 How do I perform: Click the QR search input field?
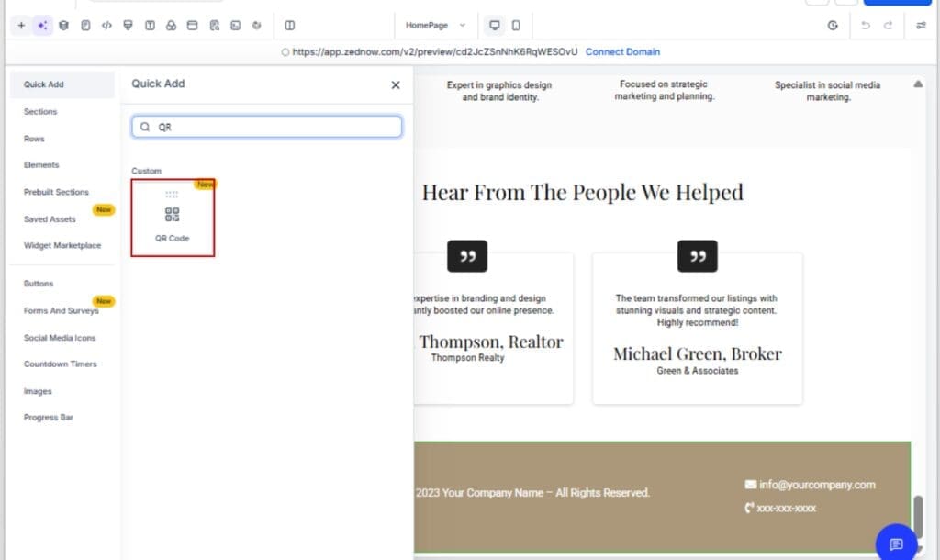click(x=266, y=128)
